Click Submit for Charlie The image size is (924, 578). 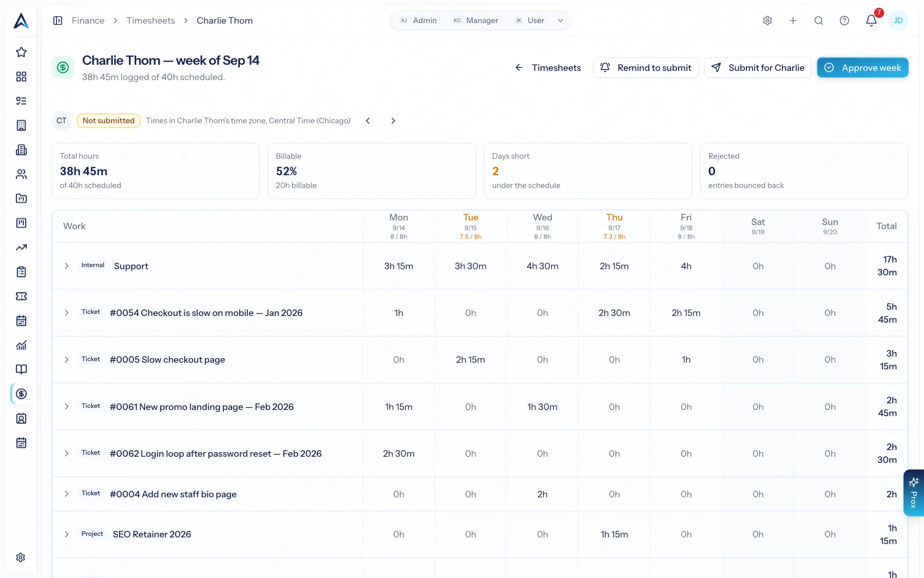click(x=758, y=68)
